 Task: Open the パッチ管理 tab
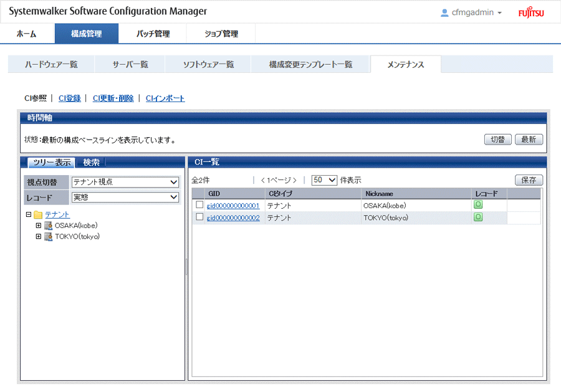tap(153, 34)
